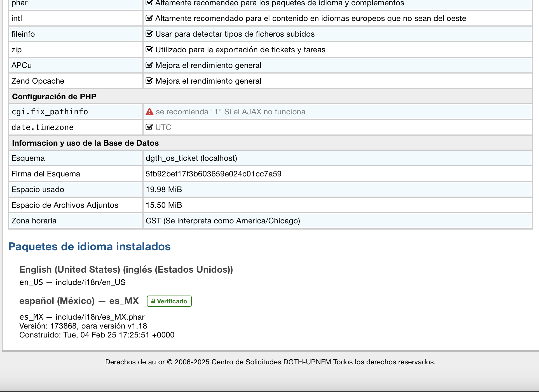
Task: Click the red cgi.fix_pathinfo warning icon
Action: point(149,112)
